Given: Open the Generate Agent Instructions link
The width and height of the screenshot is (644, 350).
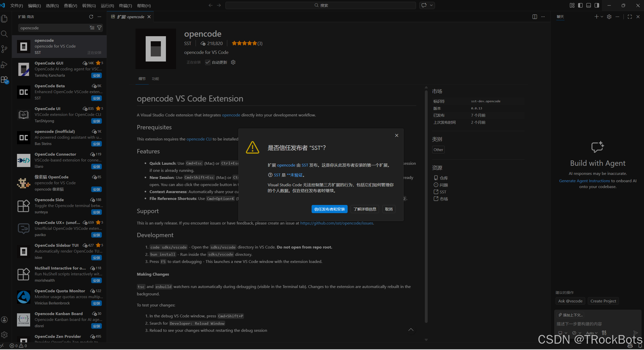Looking at the screenshot, I should click(584, 180).
